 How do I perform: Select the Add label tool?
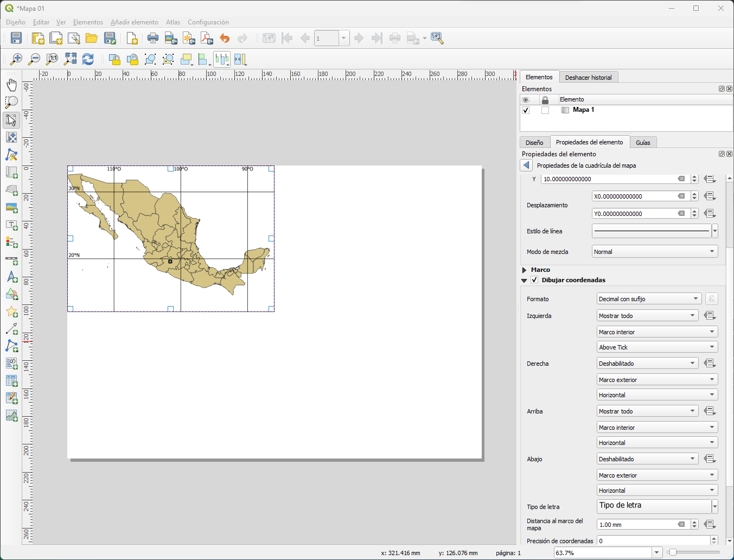[11, 225]
